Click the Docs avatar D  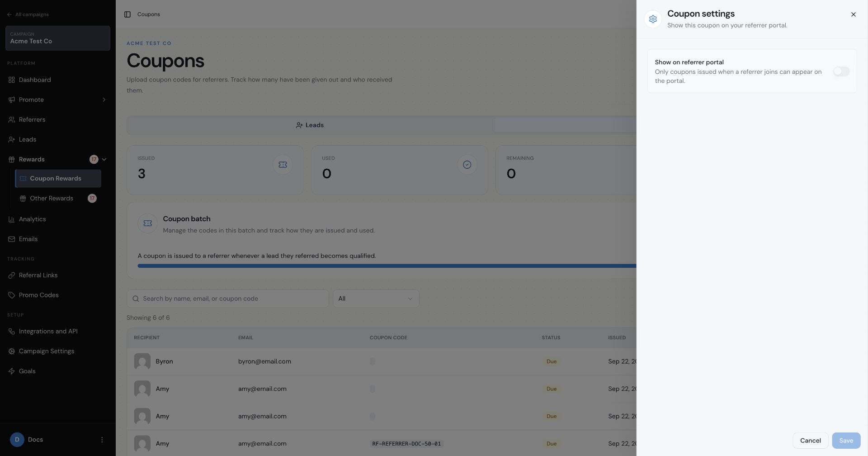click(x=17, y=440)
